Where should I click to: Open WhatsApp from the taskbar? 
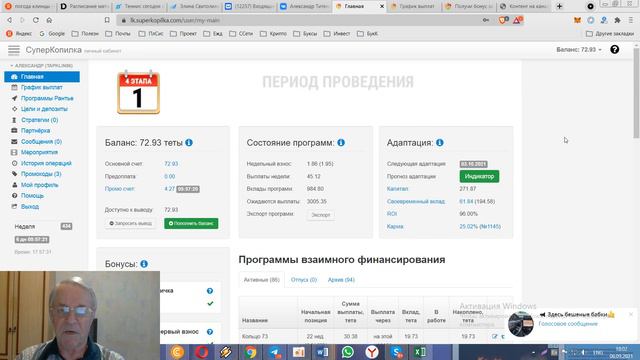click(348, 352)
